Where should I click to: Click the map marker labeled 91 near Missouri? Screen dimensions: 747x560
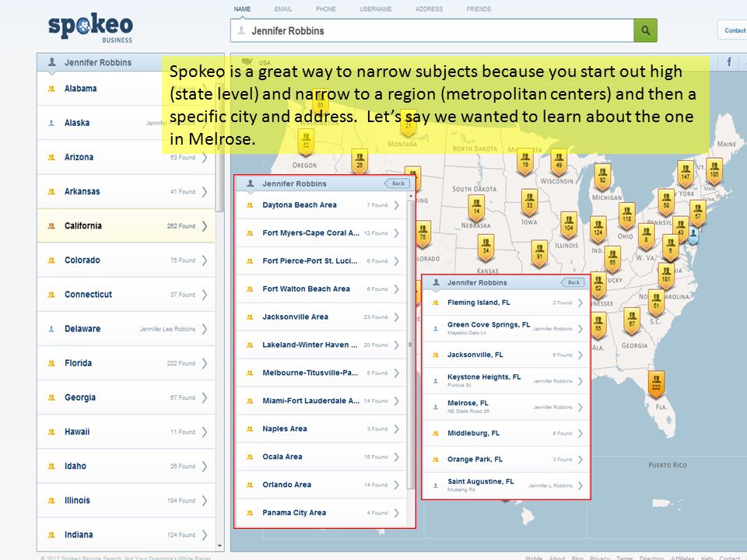[539, 253]
